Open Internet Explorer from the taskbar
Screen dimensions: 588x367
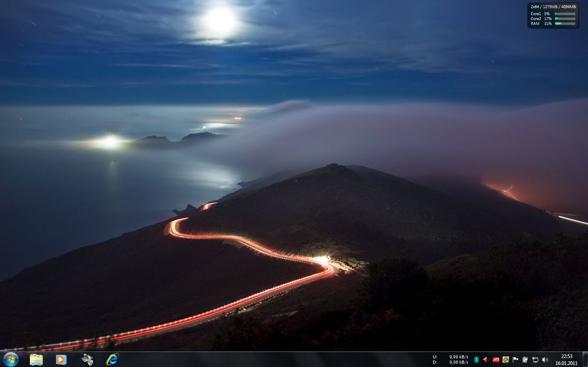[x=112, y=359]
